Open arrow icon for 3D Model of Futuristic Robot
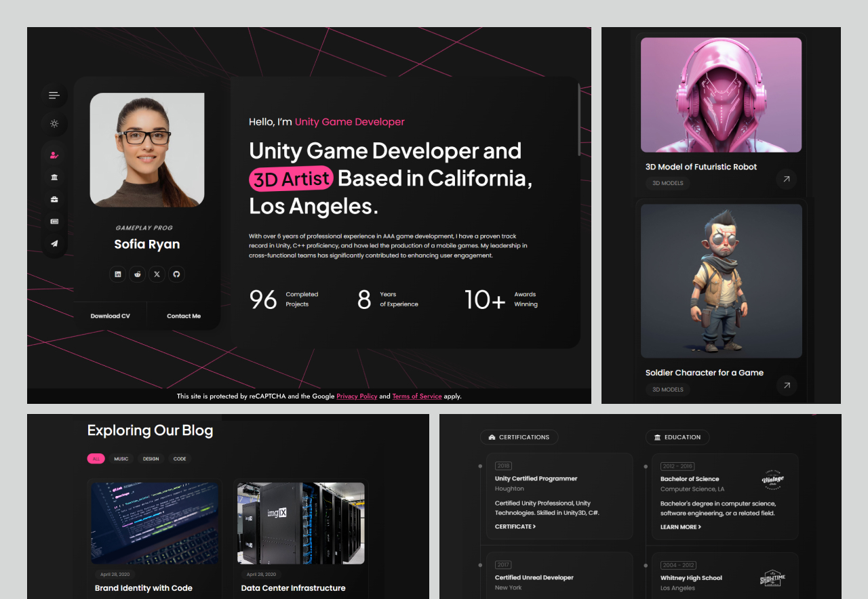The height and width of the screenshot is (599, 868). [786, 180]
